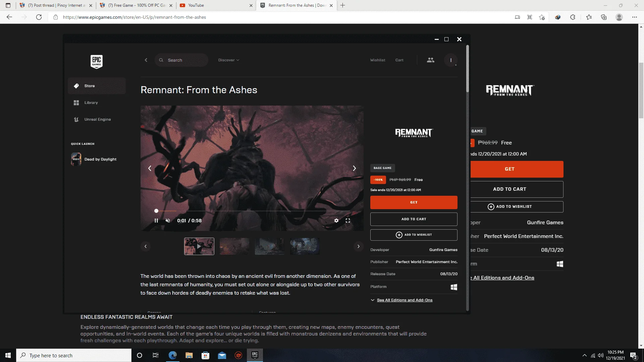
Task: Select the first trailer thumbnail
Action: point(199,246)
